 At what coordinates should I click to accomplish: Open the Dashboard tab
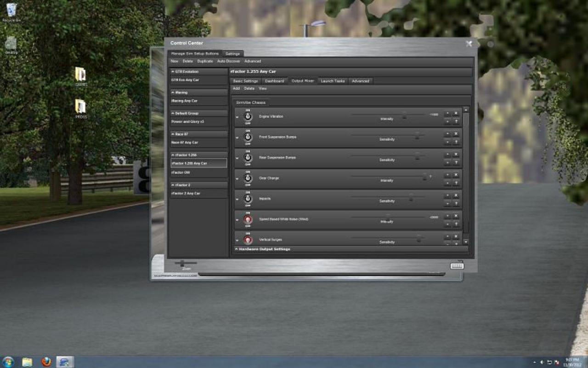click(x=274, y=81)
